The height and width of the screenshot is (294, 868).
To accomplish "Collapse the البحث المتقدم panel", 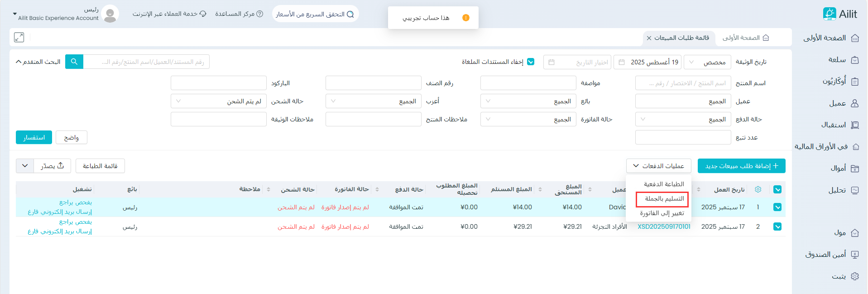I will pyautogui.click(x=38, y=62).
